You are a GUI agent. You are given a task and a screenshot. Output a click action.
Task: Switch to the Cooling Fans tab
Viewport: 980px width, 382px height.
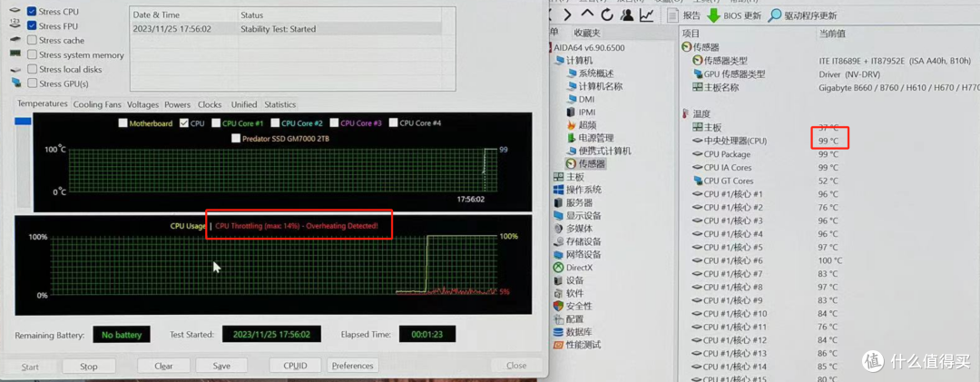tap(97, 104)
